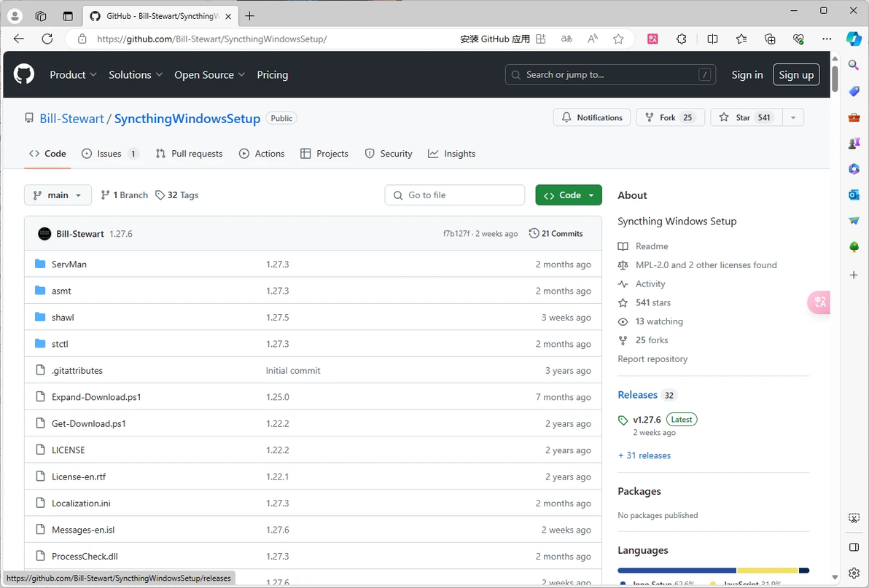The height and width of the screenshot is (588, 869).
Task: Open new tab with plus button
Action: 250,16
